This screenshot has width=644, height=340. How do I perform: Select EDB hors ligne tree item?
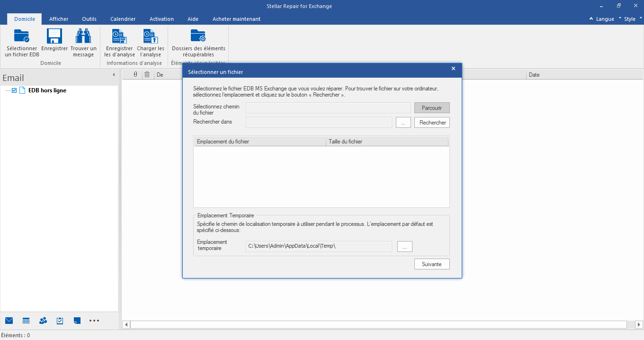(x=47, y=90)
